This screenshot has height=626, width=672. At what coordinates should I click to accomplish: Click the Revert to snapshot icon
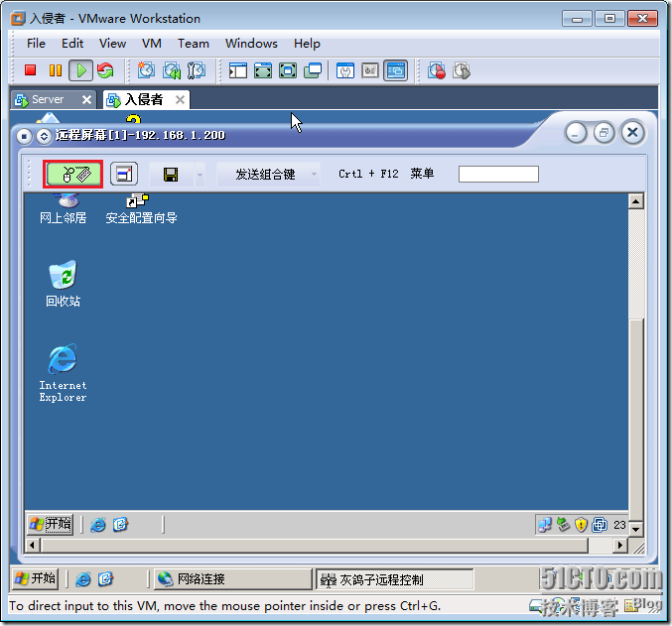click(172, 70)
